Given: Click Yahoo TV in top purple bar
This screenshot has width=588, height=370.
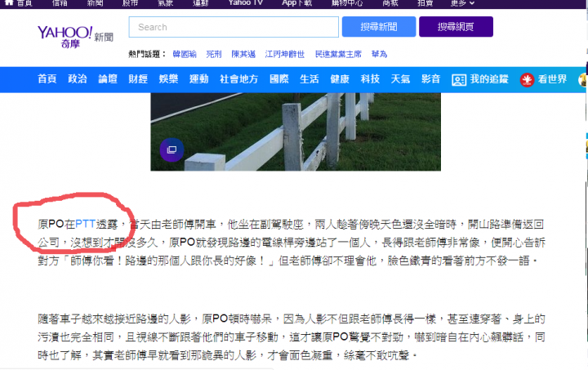Looking at the screenshot, I should (x=246, y=2).
